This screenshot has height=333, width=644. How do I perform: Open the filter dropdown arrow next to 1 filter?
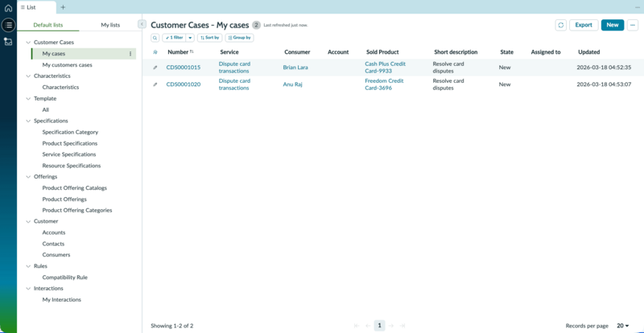[x=190, y=38]
